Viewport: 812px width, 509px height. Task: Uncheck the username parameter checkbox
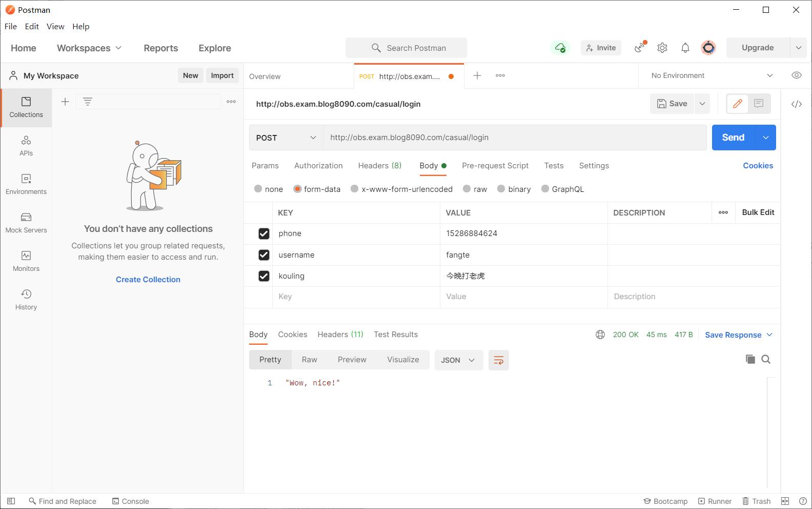pyautogui.click(x=263, y=255)
